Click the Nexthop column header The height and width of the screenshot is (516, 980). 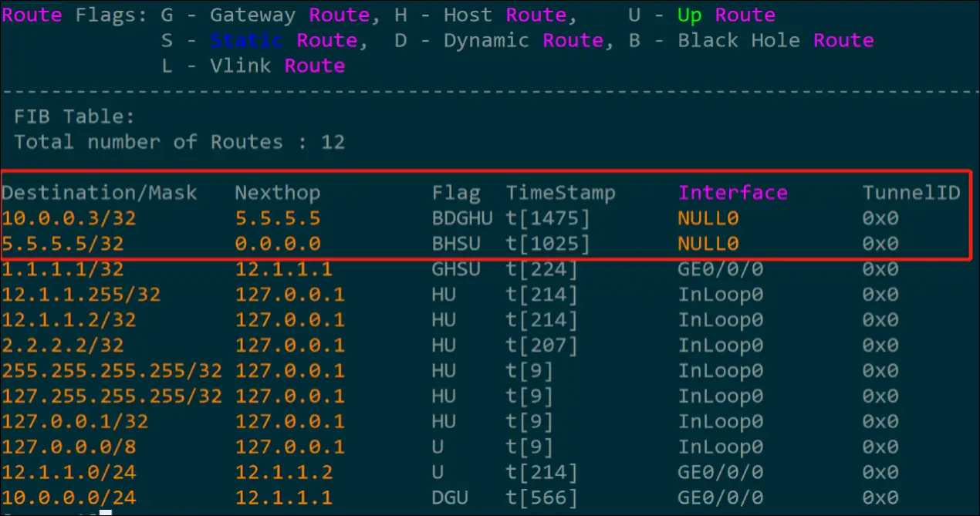coord(277,193)
